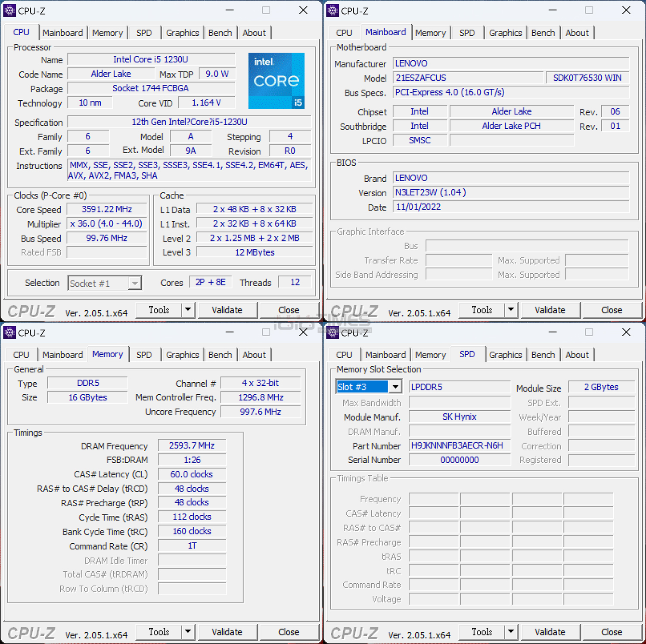Image resolution: width=646 pixels, height=644 pixels.
Task: Switch to the Mainboard tab in the CPU window
Action: pyautogui.click(x=62, y=33)
